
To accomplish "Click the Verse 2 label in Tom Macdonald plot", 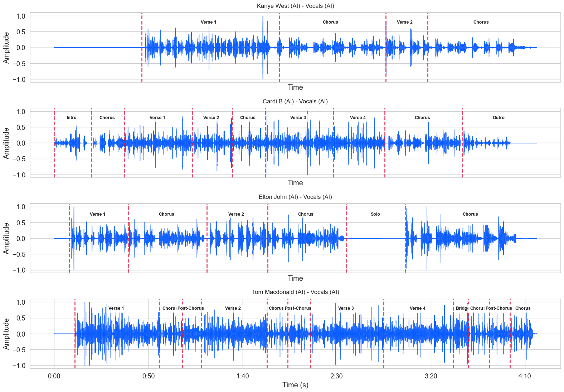I will click(233, 308).
